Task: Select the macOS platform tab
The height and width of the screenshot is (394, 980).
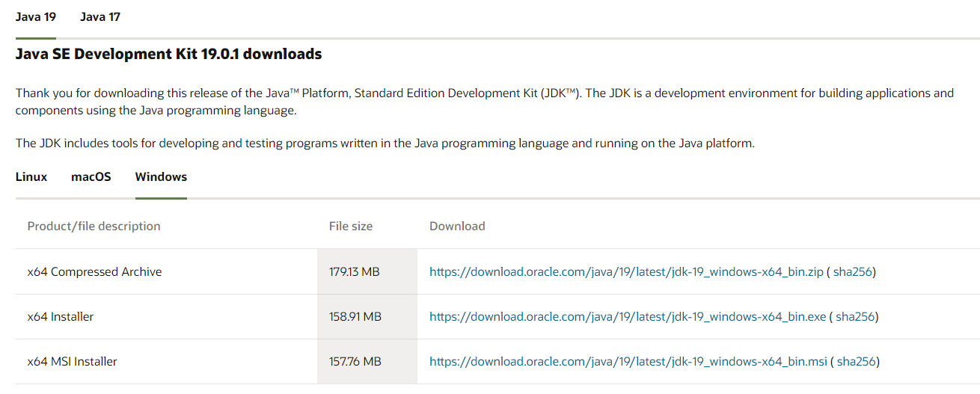Action: click(x=91, y=177)
